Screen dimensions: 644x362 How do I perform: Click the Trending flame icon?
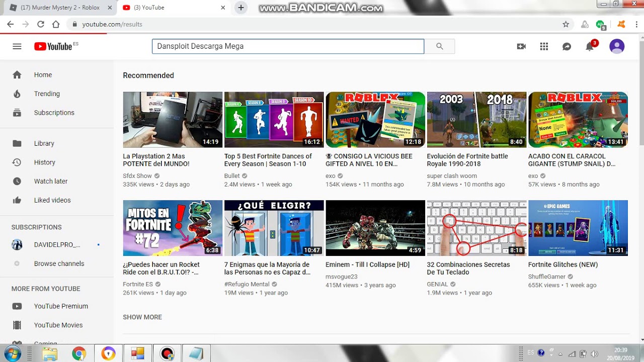tap(17, 94)
